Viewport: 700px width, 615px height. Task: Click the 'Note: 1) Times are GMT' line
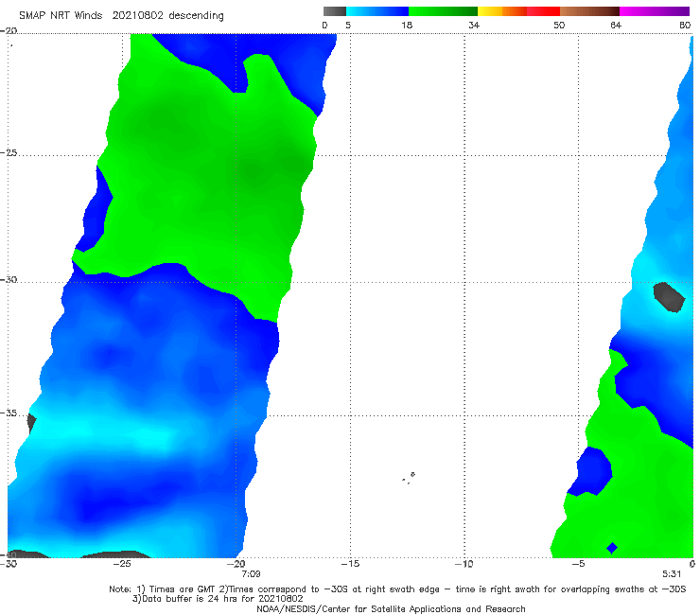397,589
